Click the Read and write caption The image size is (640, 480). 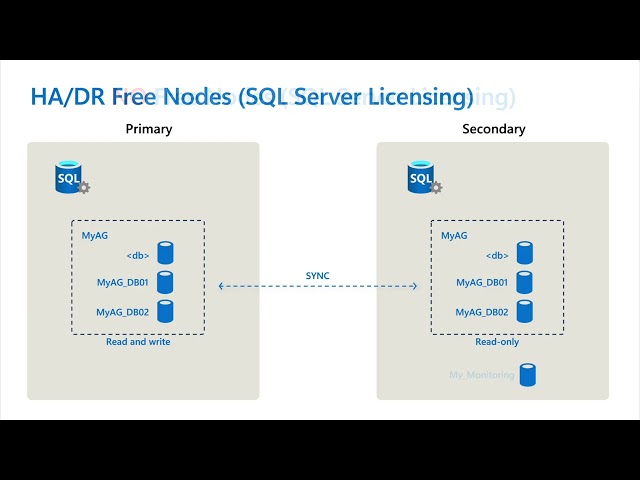138,342
